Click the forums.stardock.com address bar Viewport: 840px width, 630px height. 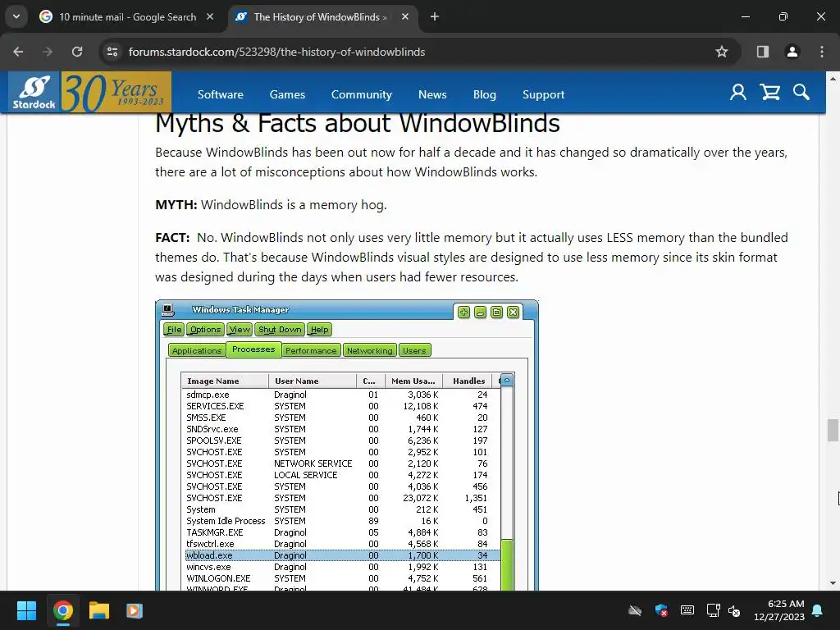[x=276, y=52]
